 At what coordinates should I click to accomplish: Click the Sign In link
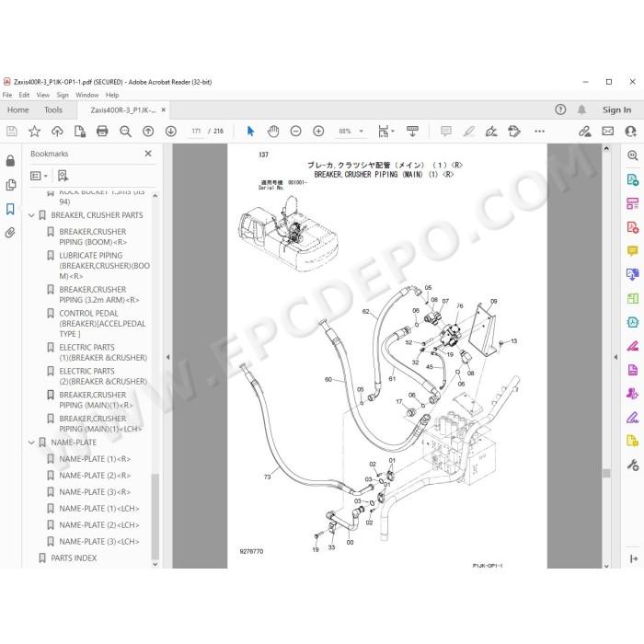(x=616, y=109)
